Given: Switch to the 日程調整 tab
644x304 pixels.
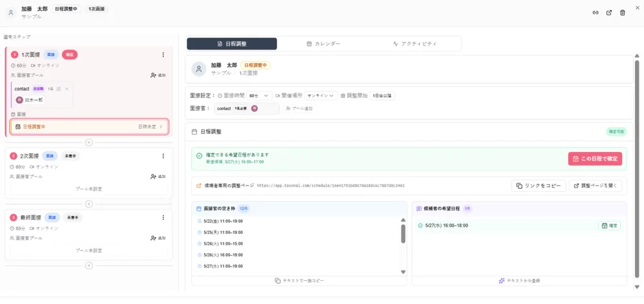Looking at the screenshot, I should point(232,44).
